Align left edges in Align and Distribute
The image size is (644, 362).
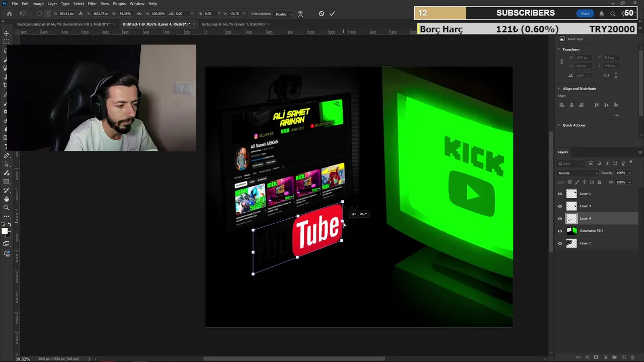pos(562,105)
